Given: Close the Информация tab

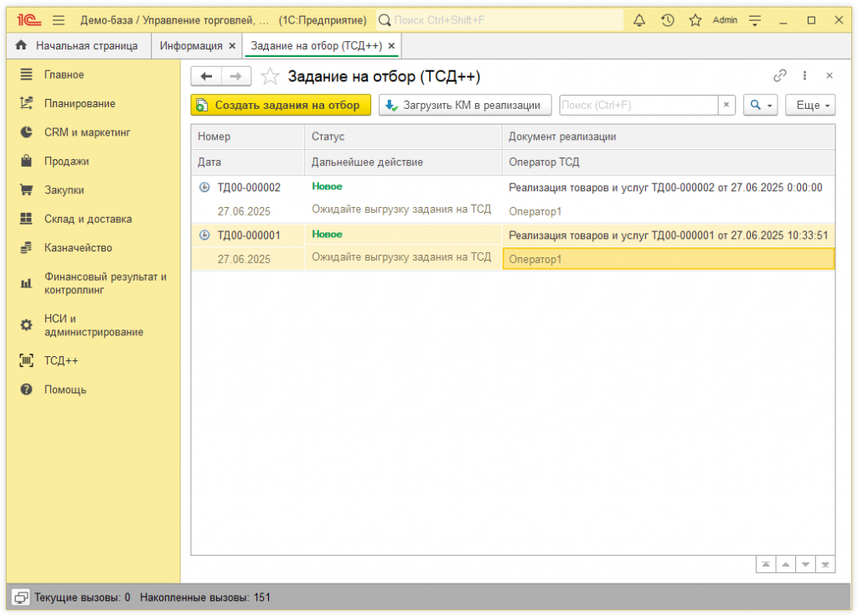Looking at the screenshot, I should [x=232, y=46].
